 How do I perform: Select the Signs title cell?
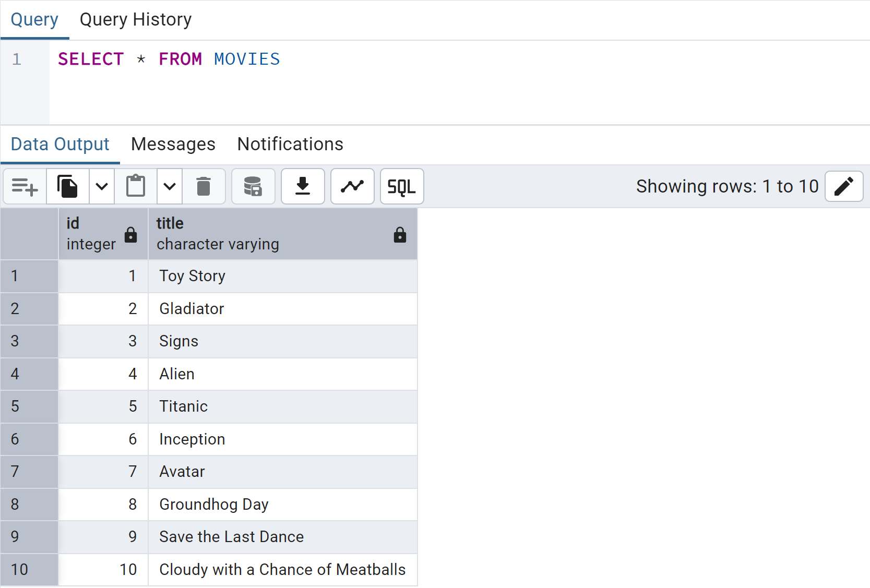pyautogui.click(x=283, y=341)
